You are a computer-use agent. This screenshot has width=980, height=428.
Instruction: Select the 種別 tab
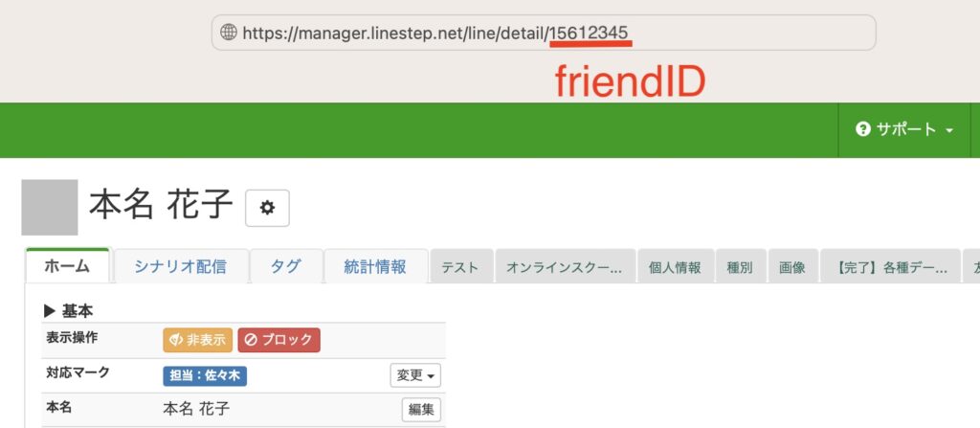[740, 268]
